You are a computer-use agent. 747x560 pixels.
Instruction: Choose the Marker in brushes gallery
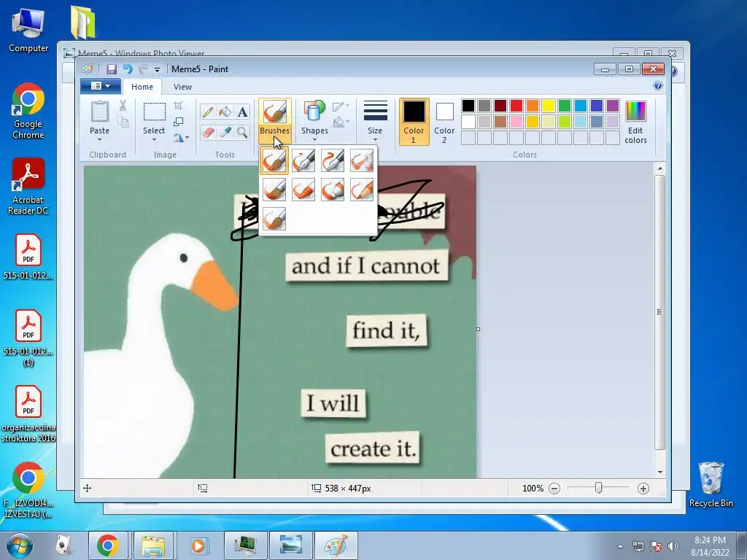coord(333,190)
